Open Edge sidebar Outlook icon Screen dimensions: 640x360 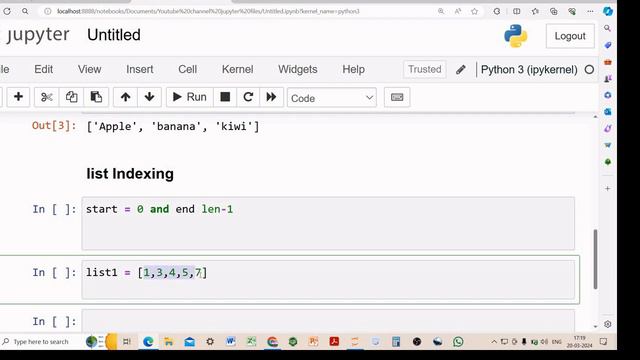coord(608,111)
